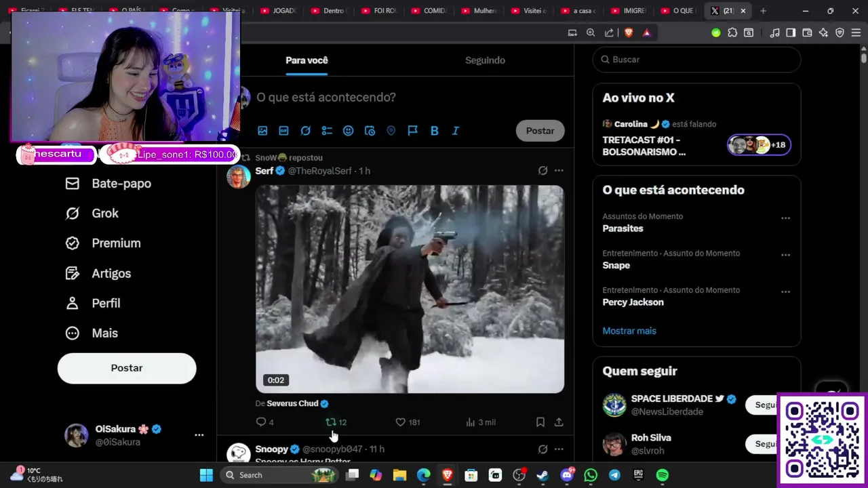The height and width of the screenshot is (488, 868).
Task: Like Serf's post with 181 likes
Action: click(408, 422)
